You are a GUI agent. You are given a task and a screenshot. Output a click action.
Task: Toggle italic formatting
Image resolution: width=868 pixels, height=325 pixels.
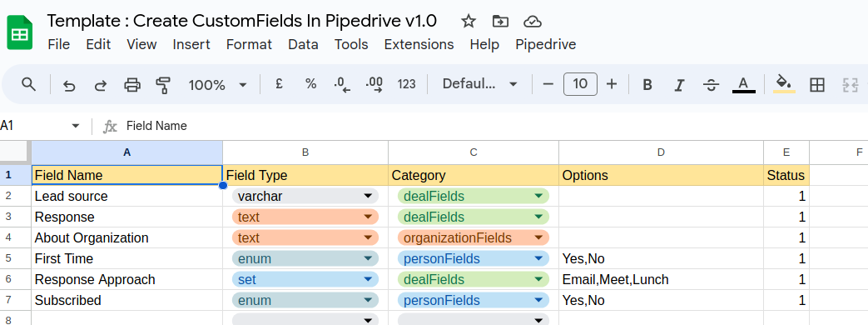[x=679, y=85]
